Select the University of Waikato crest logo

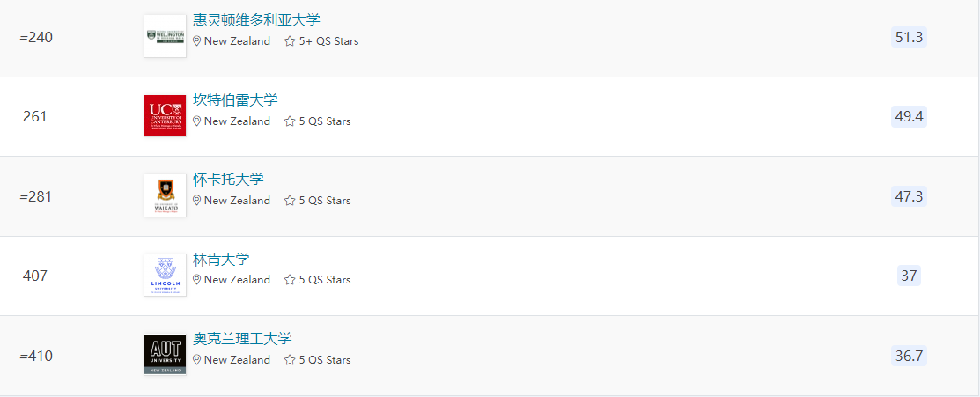165,195
